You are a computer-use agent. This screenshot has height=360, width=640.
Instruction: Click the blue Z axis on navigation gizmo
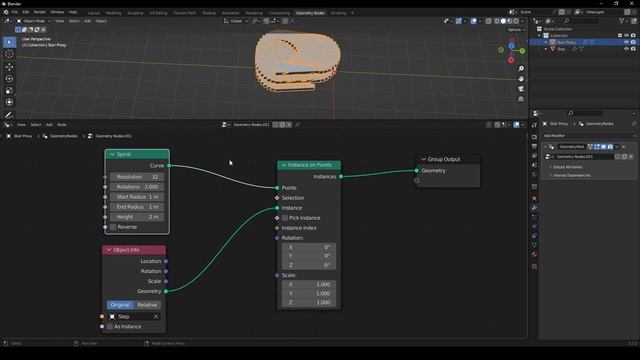pyautogui.click(x=511, y=46)
